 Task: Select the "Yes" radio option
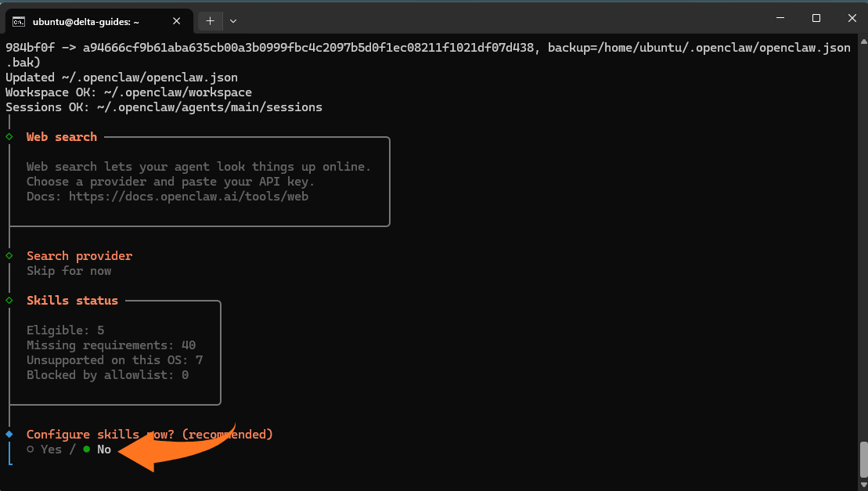(x=30, y=449)
